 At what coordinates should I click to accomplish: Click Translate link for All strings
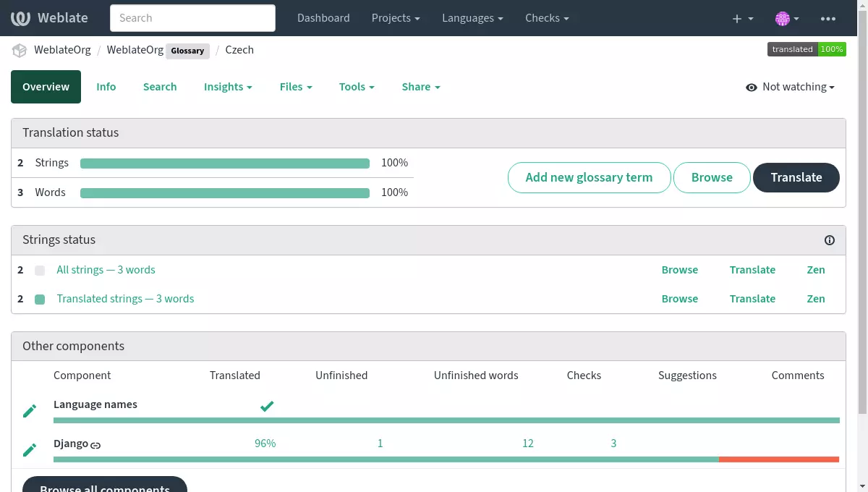[752, 270]
